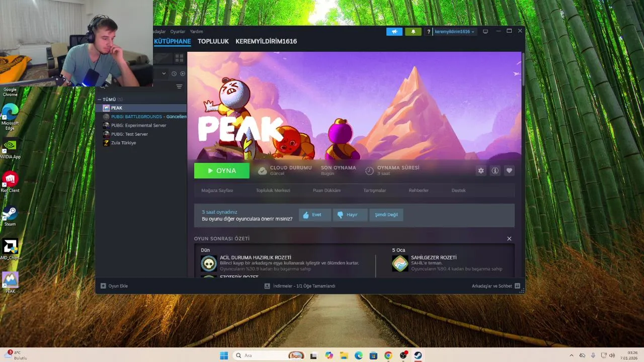This screenshot has height=362, width=644.
Task: Click the downloads status icon
Action: coord(267,286)
